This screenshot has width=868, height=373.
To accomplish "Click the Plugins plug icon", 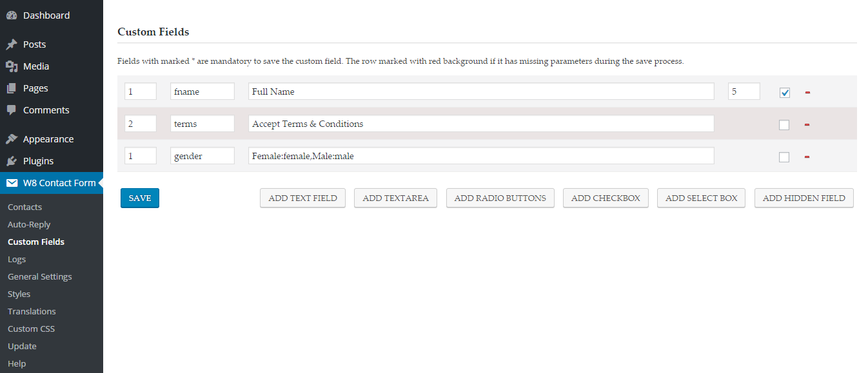I will 12,161.
